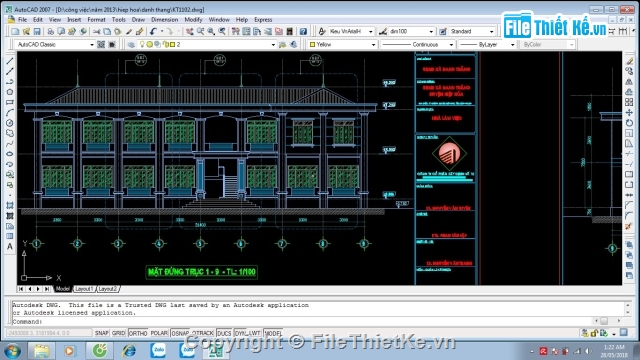Select the Multiline Text 'A' tool
Viewport: 640px width, 360px height.
click(10, 247)
